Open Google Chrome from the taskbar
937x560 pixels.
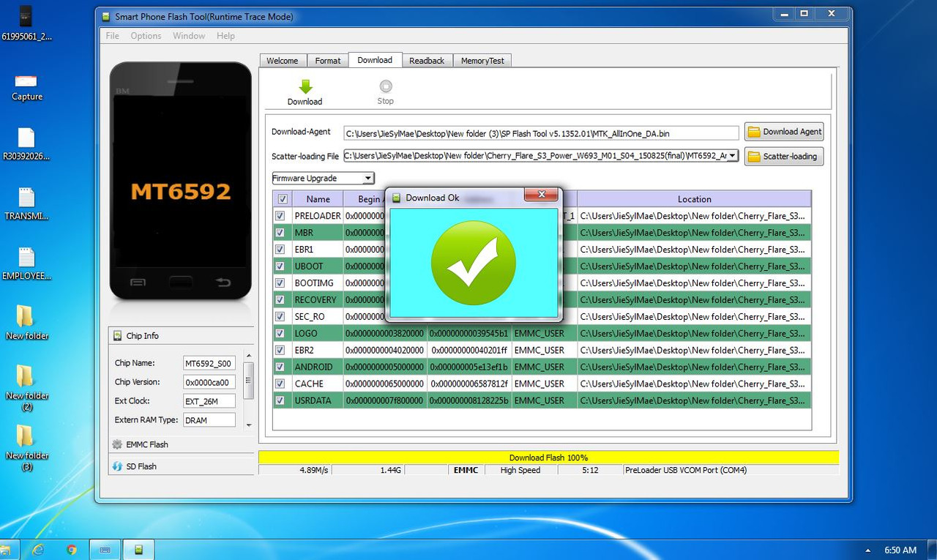72,549
